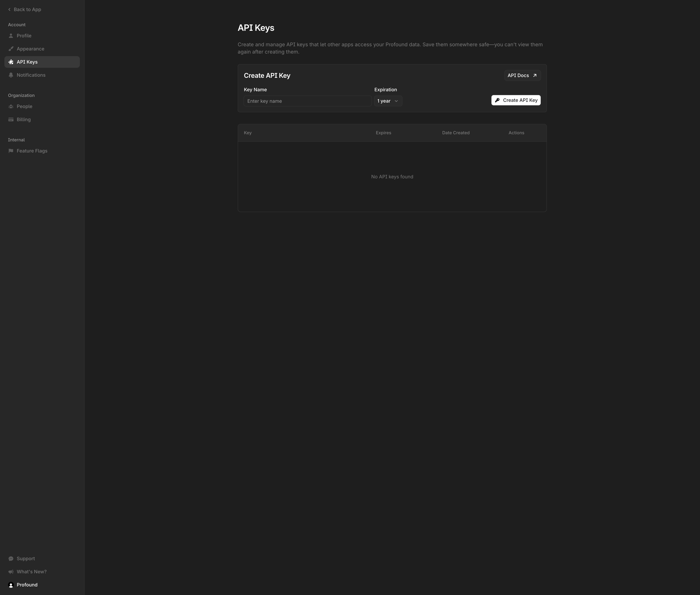Image resolution: width=700 pixels, height=595 pixels.
Task: Click the Profile person icon in sidebar
Action: point(11,35)
